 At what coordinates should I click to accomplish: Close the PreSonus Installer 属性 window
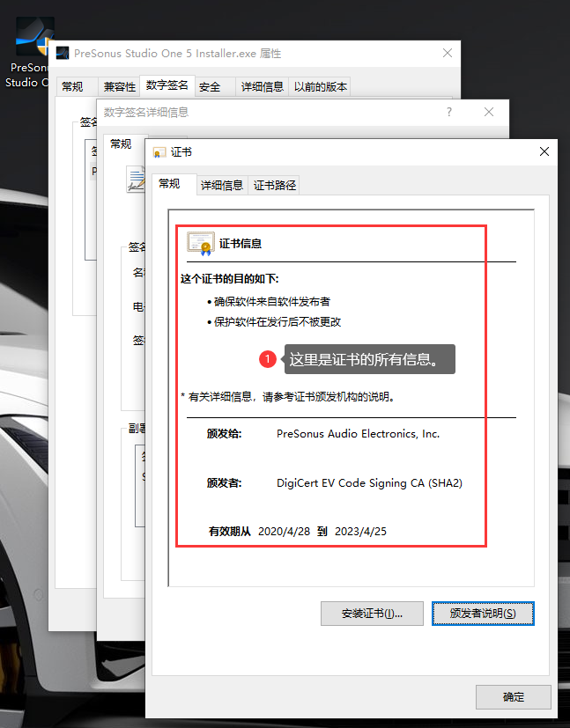[x=448, y=54]
